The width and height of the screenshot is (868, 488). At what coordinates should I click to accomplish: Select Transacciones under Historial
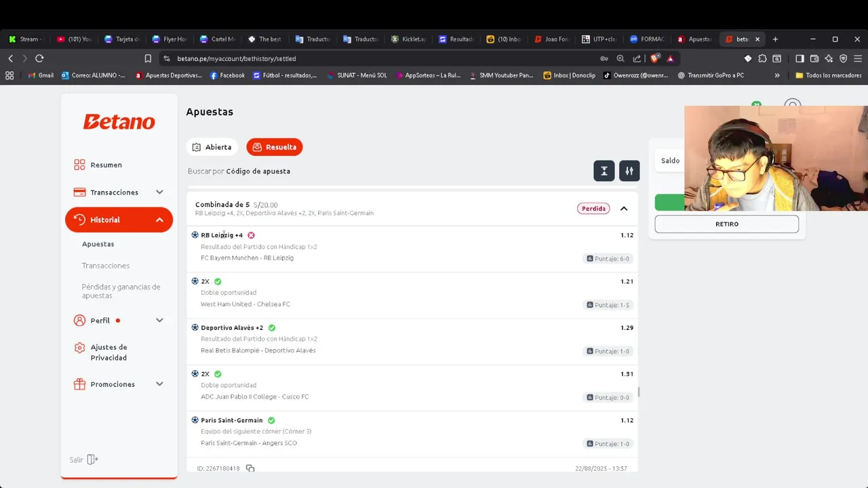click(105, 266)
